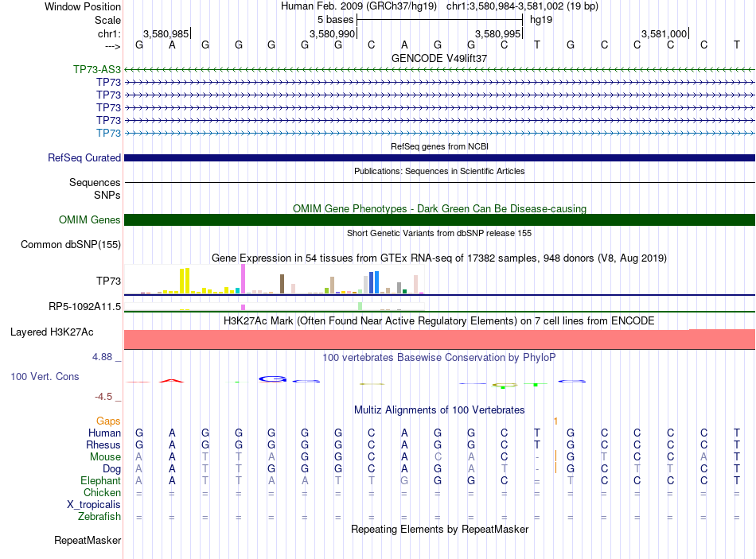Click the -4.5 PhyloP lower limit label
The image size is (756, 559).
click(x=103, y=397)
